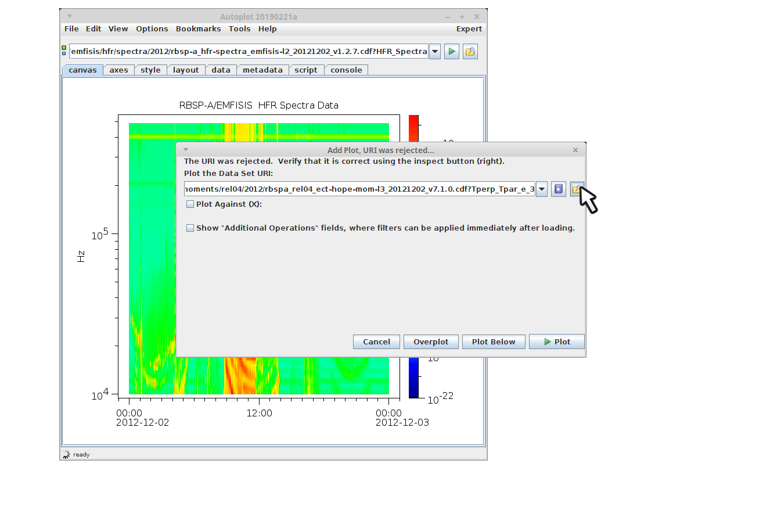Switch to the metadata tab
The image size is (781, 532).
[x=262, y=70]
